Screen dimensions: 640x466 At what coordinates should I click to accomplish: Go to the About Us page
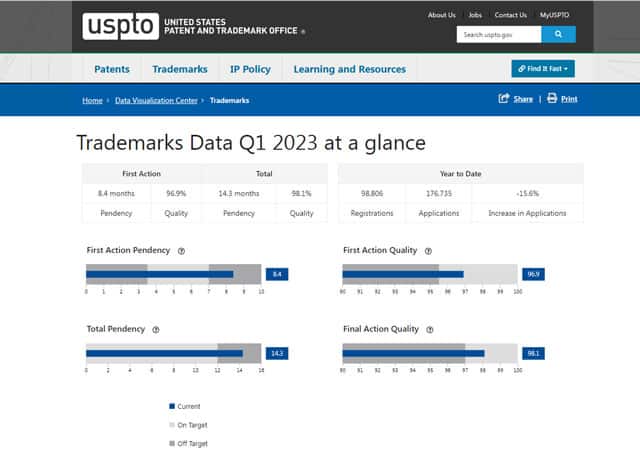pyautogui.click(x=441, y=15)
